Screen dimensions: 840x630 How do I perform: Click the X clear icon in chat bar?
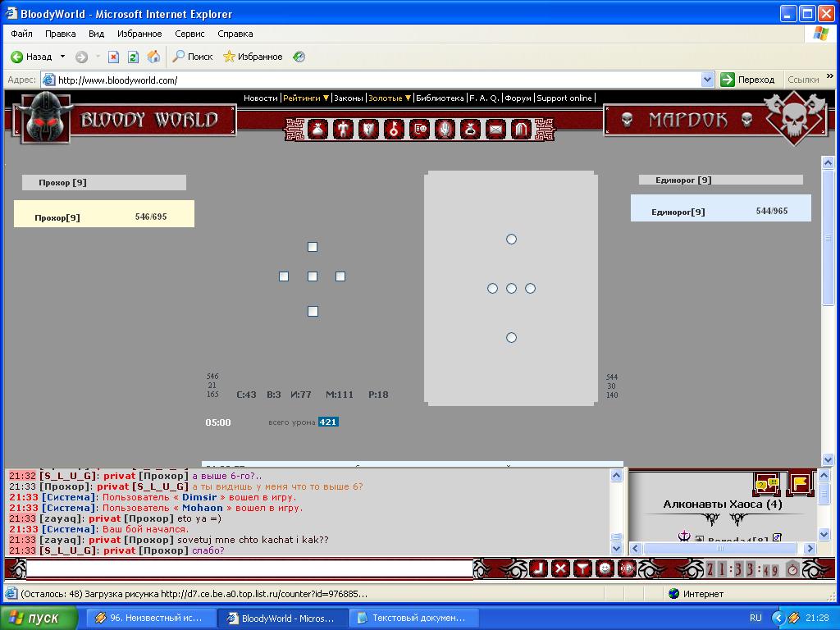click(560, 568)
